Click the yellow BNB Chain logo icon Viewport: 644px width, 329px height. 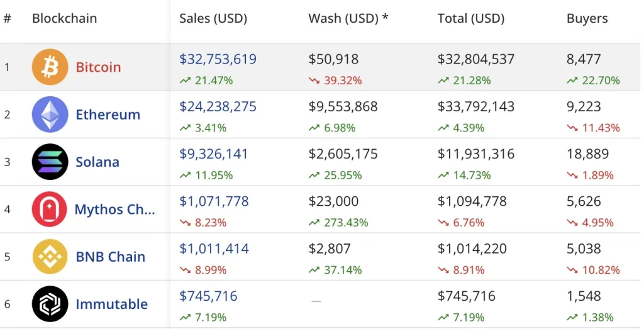[50, 257]
